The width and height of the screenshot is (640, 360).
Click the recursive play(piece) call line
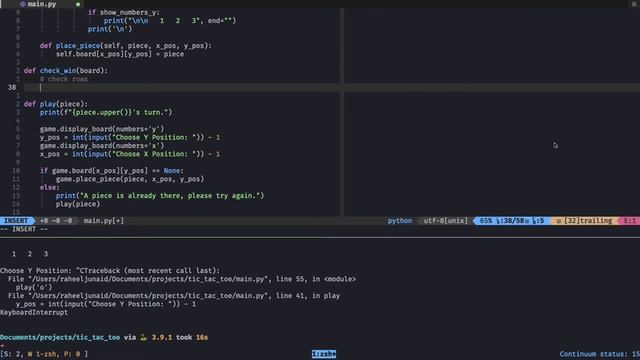point(78,204)
